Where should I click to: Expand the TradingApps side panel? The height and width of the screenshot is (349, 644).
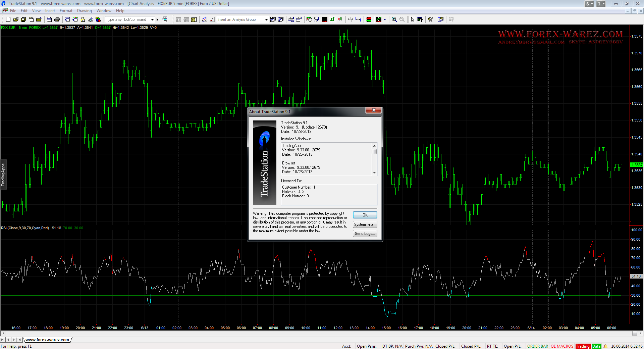(x=3, y=174)
